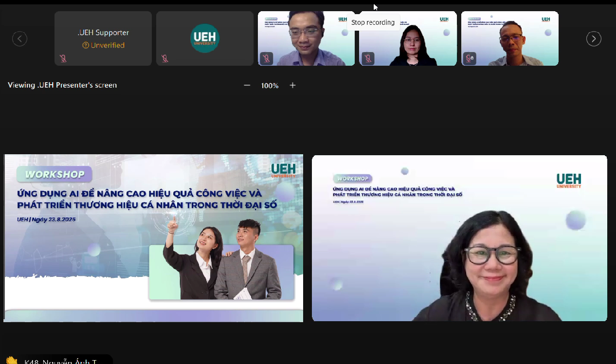Image resolution: width=616 pixels, height=364 pixels.
Task: Click muted mic icon on the woman's small video tile
Action: coord(368,59)
